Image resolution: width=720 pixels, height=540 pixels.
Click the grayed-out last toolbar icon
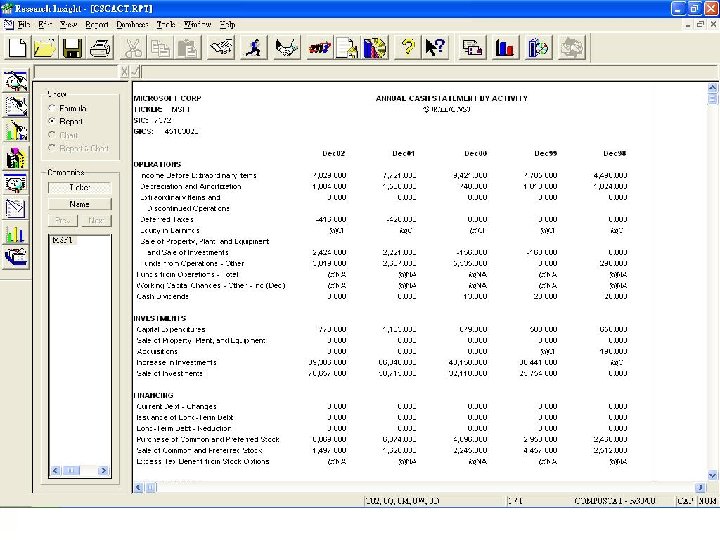572,48
